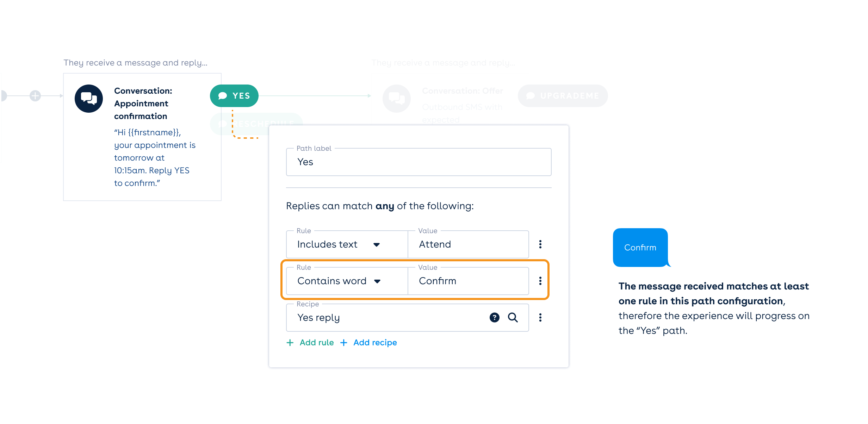The width and height of the screenshot is (868, 424).
Task: Click the Path label input field
Action: [418, 162]
